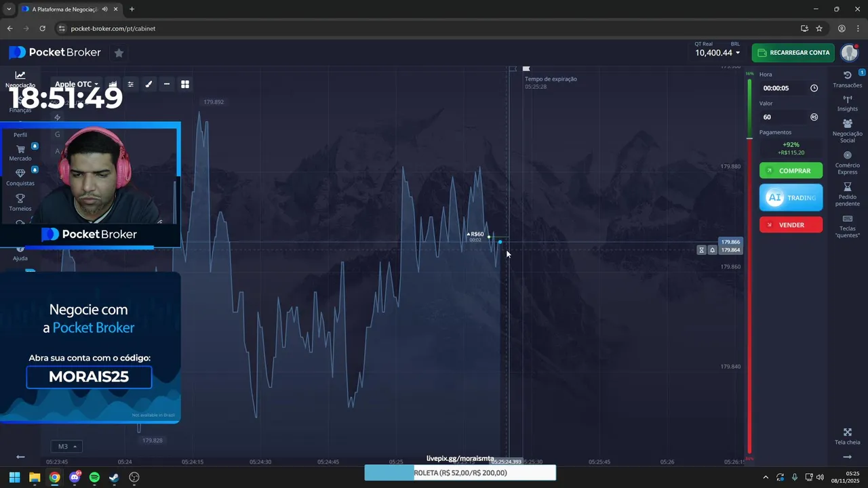Click the R$ currency icon beside Valor
The image size is (868, 488).
click(814, 117)
